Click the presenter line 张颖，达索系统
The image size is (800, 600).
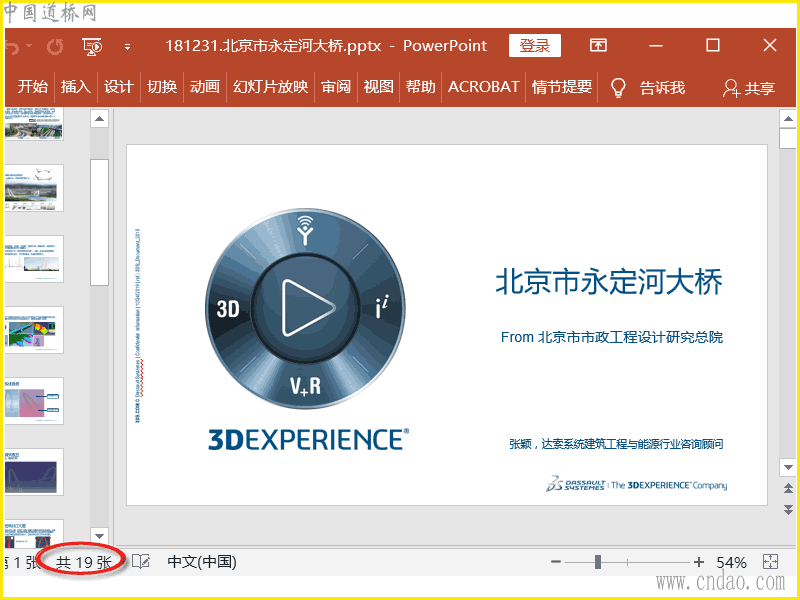point(616,444)
